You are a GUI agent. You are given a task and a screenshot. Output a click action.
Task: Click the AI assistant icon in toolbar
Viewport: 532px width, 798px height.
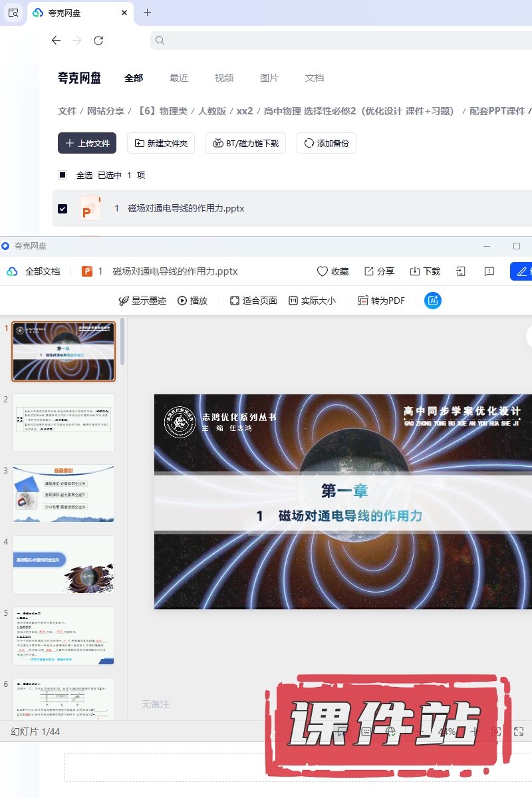(433, 301)
